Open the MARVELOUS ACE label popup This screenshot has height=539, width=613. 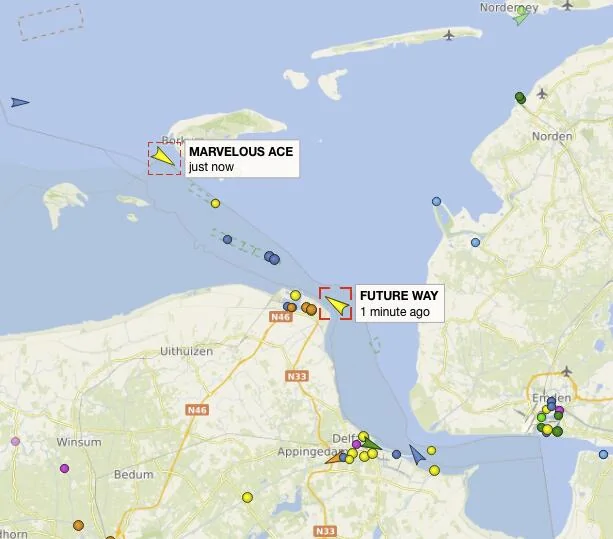[242, 158]
